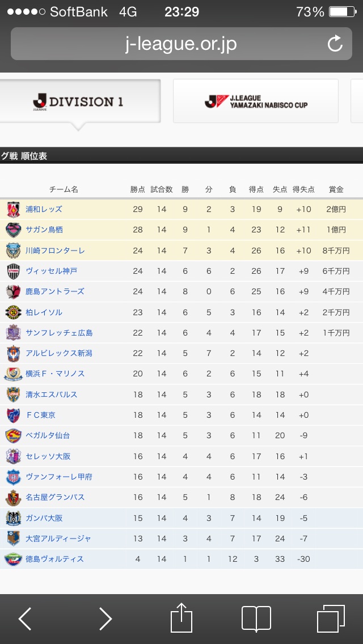Tap the Tokushima Vortis team crest
This screenshot has width=363, height=644.
[13, 560]
